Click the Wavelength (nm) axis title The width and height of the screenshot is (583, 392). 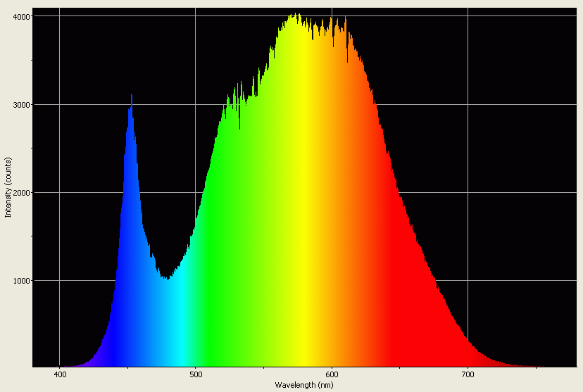[304, 385]
